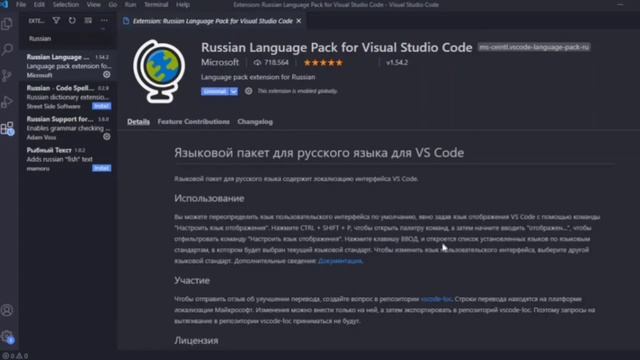Open the Explorer view in activity bar

[7, 24]
